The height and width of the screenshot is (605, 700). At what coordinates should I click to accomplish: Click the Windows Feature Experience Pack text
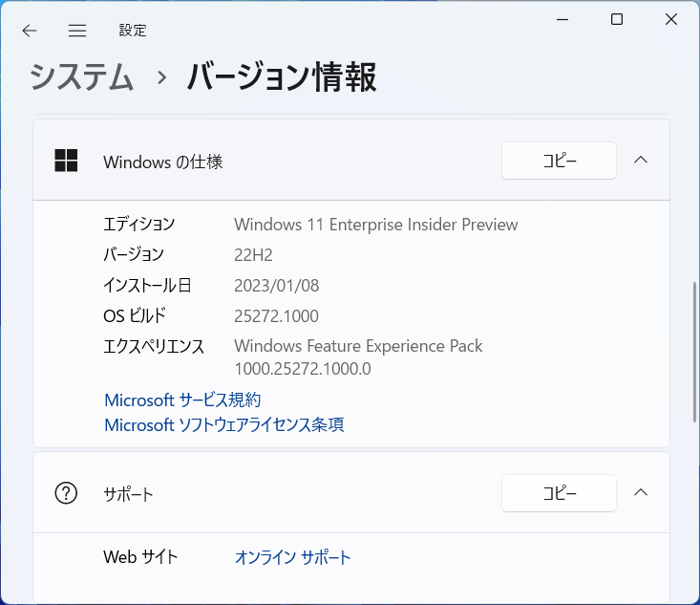pos(358,346)
